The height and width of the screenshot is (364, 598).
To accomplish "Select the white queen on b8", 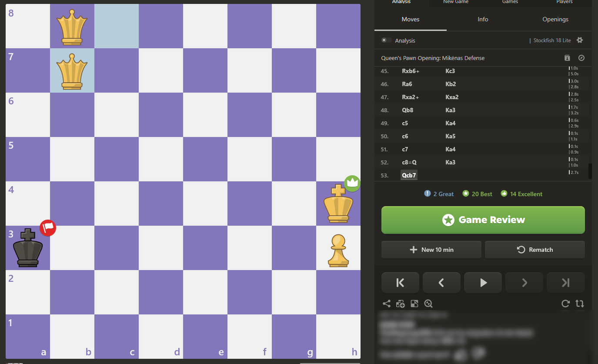I will click(x=72, y=26).
